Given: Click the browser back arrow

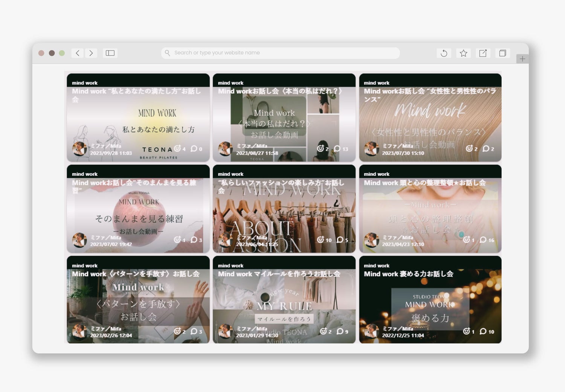Looking at the screenshot, I should pyautogui.click(x=78, y=53).
